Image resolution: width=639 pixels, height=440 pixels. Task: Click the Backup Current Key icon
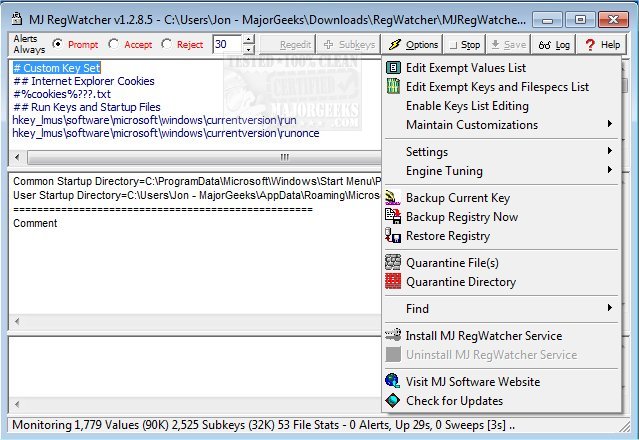point(393,198)
